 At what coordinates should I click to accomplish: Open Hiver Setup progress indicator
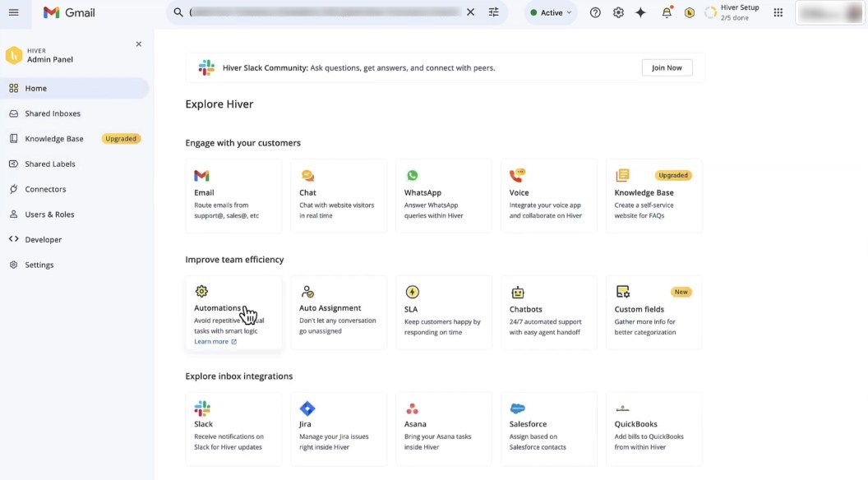click(x=732, y=12)
